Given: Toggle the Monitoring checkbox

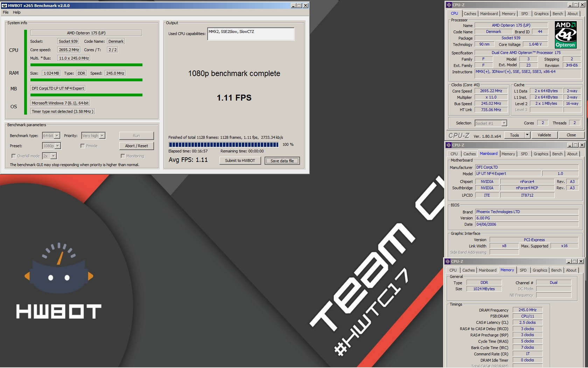Looking at the screenshot, I should 123,156.
